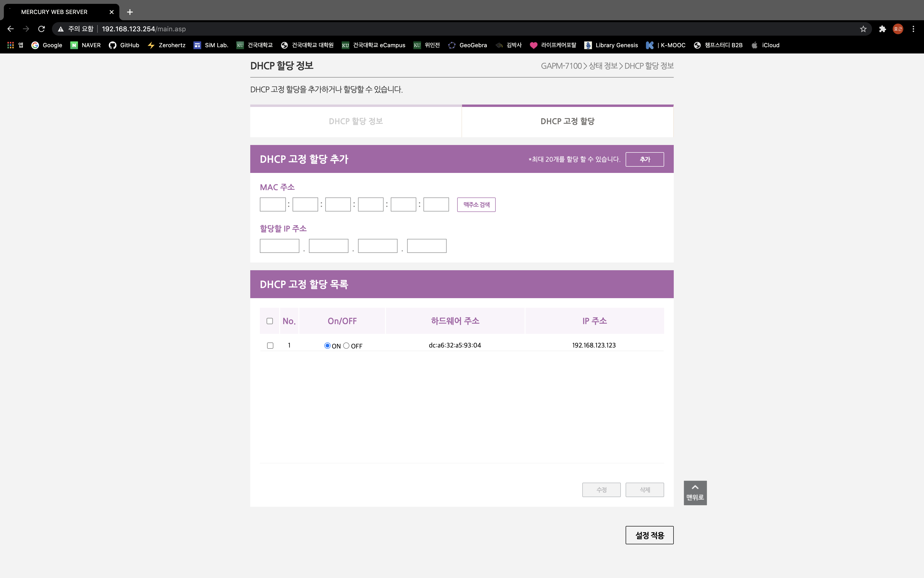The image size is (924, 578).
Task: Open the 라이프케어포탈 bookmark
Action: 553,45
